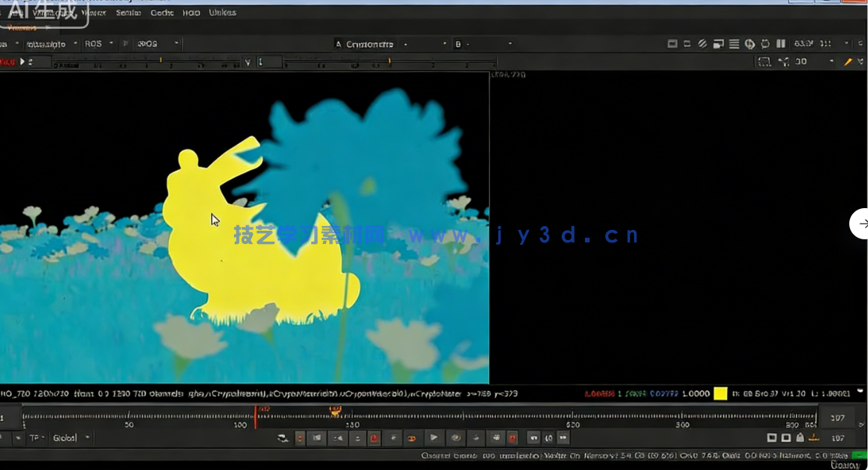Screen dimensions: 868x470
Task: Click the diagonal stripes icon in viewer toolbar
Action: 702,44
